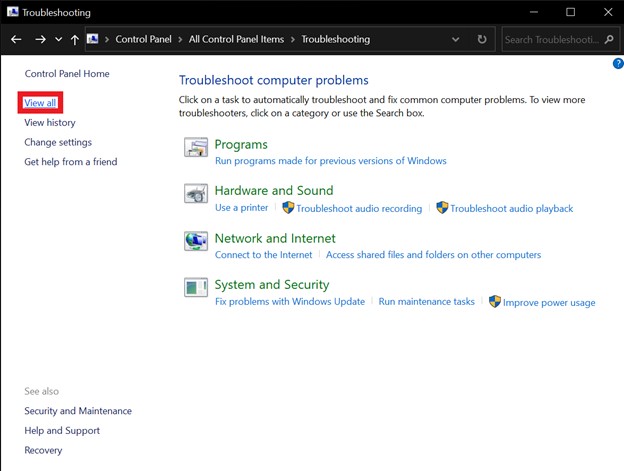Viewport: 624px width, 471px height.
Task: Click the address bar Control Panel icon
Action: 92,39
